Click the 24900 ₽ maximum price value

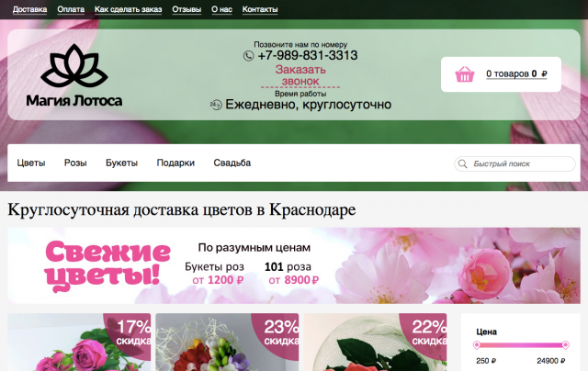[551, 361]
